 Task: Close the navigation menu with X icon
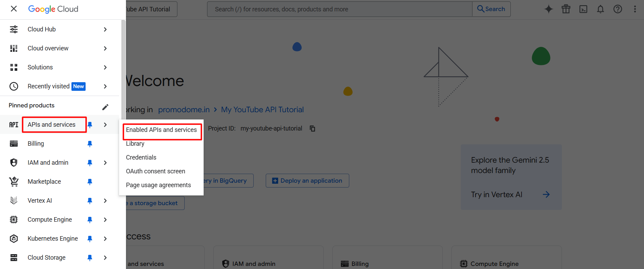14,9
